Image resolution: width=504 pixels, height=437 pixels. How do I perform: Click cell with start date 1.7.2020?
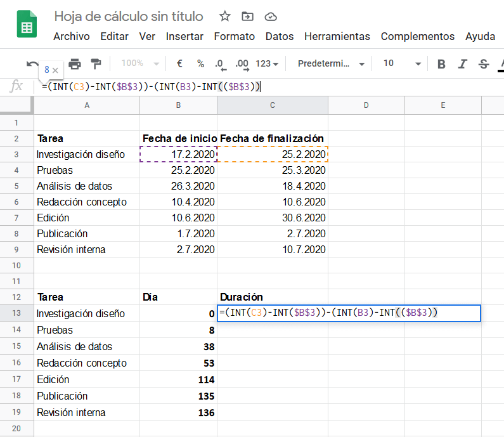(x=178, y=233)
